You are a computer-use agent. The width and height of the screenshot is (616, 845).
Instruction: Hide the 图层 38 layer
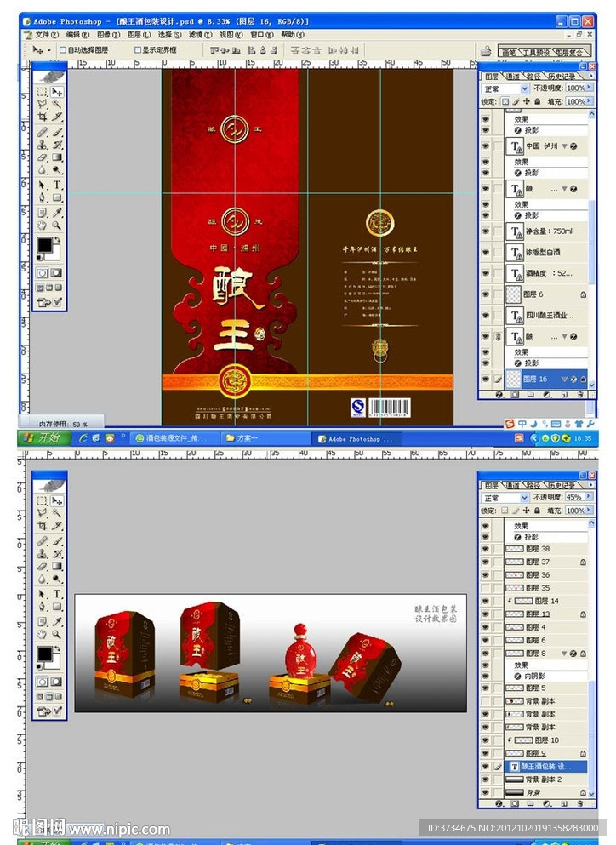(486, 549)
